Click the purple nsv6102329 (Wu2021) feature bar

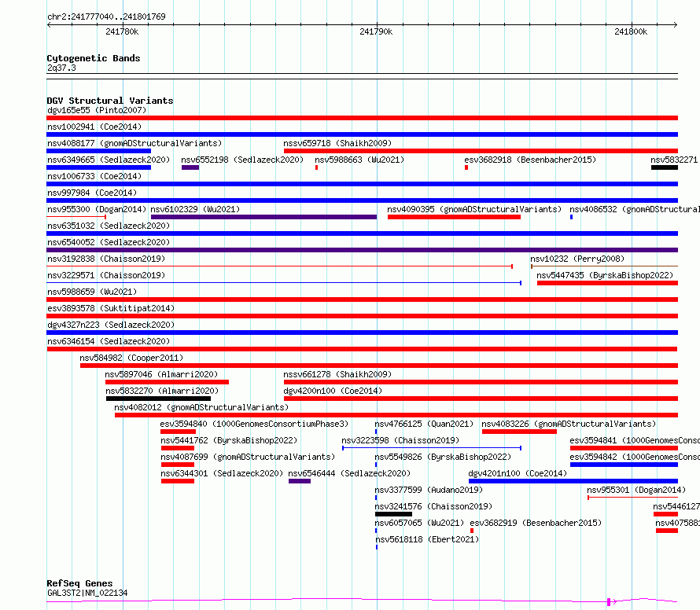(263, 217)
